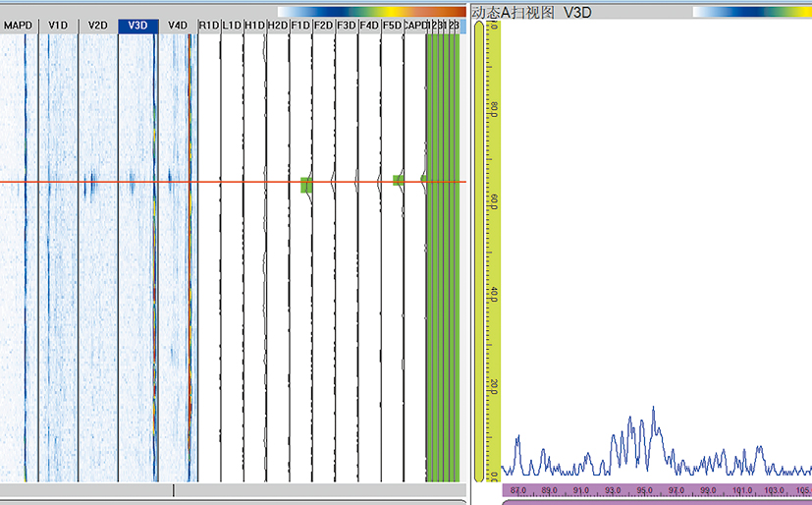Select the CAPD strip header

click(414, 26)
